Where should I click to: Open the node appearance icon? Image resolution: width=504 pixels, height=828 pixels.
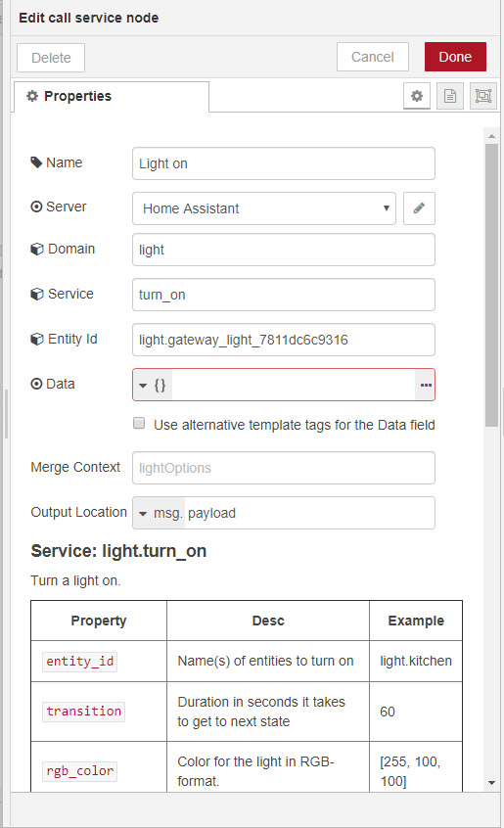483,96
